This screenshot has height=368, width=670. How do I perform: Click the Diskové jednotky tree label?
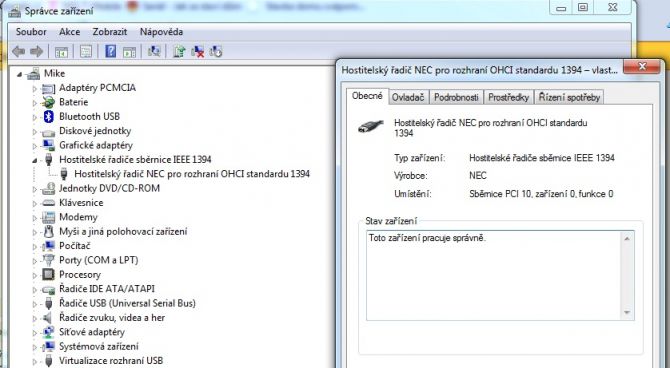[95, 131]
